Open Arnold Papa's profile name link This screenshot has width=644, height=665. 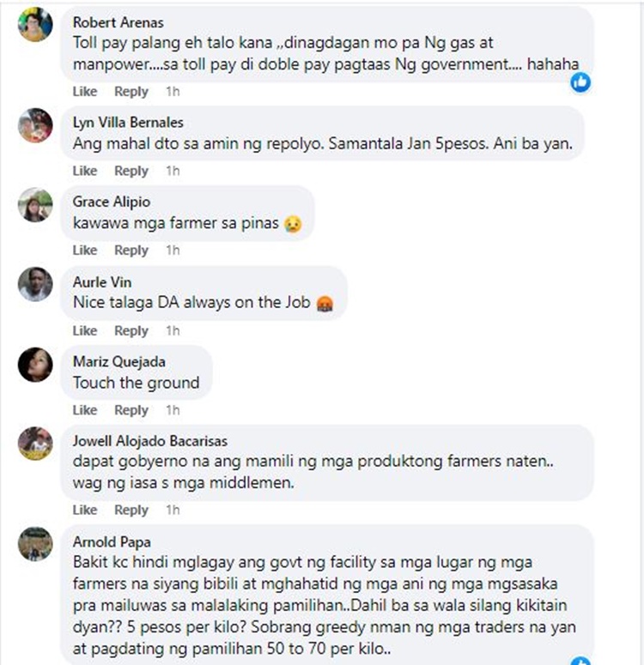(112, 541)
